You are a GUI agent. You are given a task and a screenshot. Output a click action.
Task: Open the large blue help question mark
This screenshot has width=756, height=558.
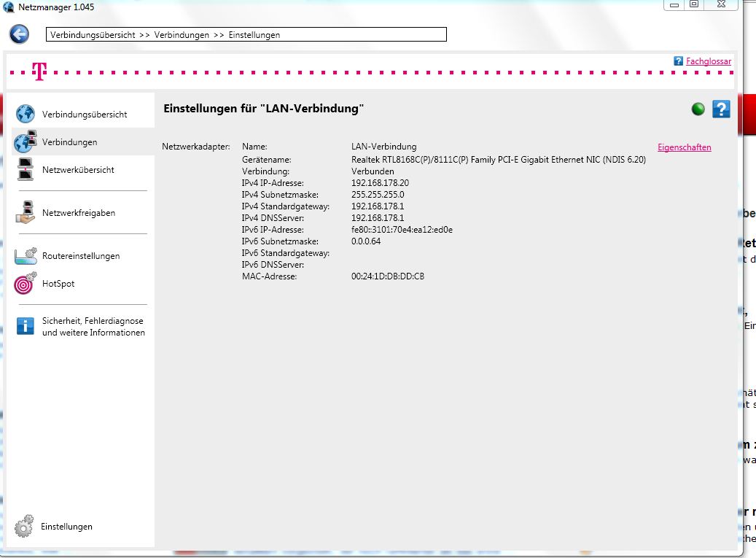[721, 109]
